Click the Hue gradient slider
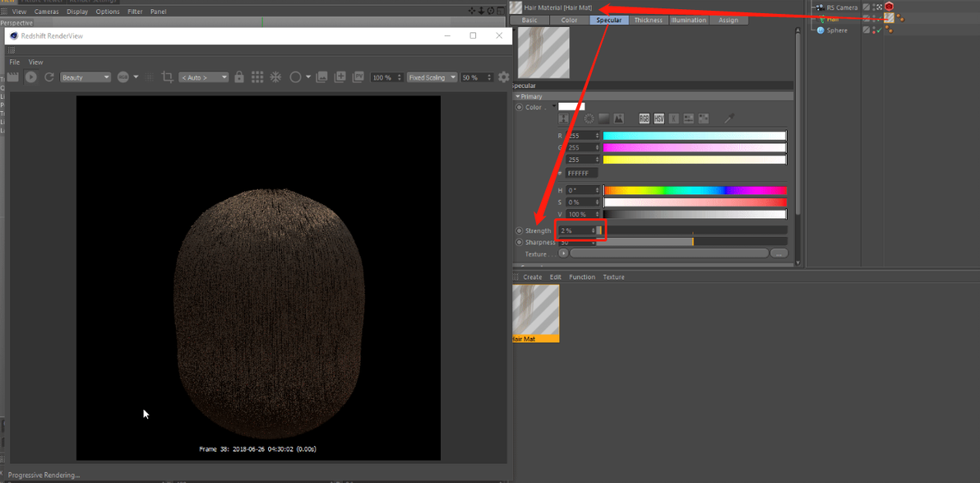 click(695, 190)
